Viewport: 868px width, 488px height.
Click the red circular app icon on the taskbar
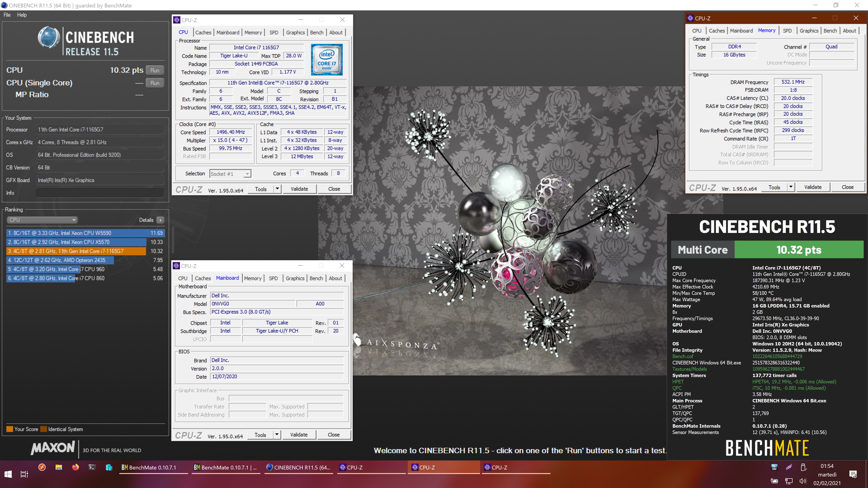[42, 467]
